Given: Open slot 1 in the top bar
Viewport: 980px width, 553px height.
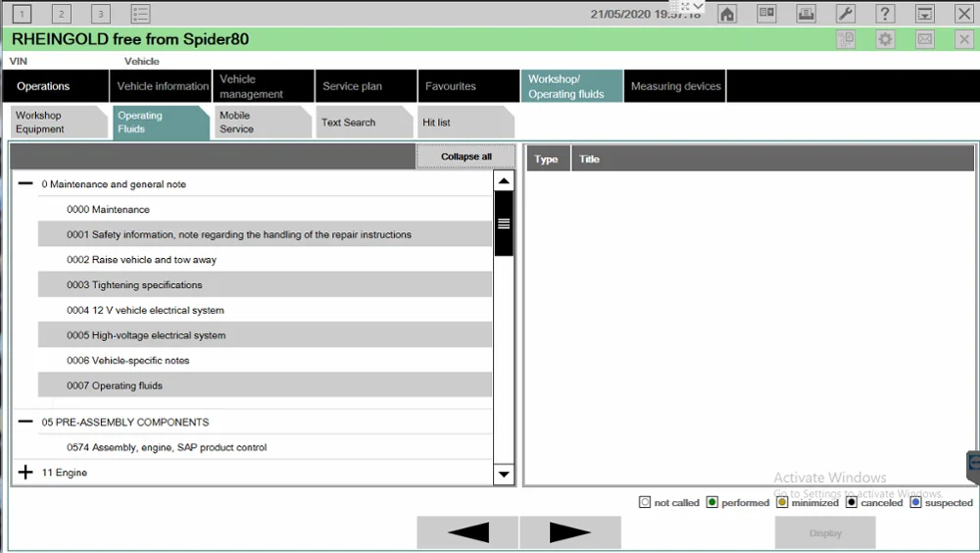Looking at the screenshot, I should [22, 14].
